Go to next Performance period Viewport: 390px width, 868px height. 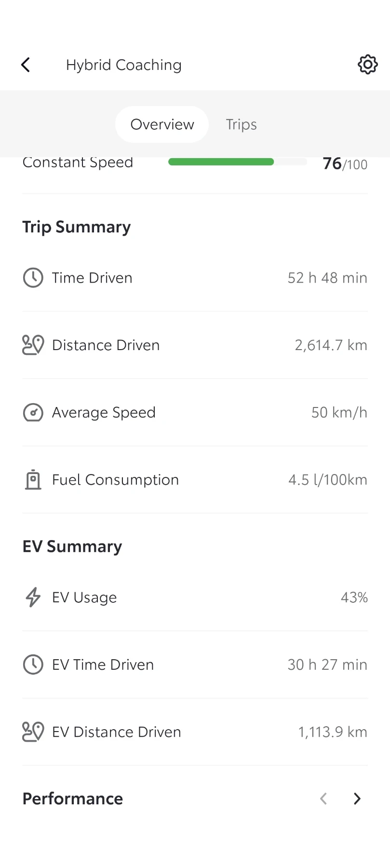(x=357, y=799)
